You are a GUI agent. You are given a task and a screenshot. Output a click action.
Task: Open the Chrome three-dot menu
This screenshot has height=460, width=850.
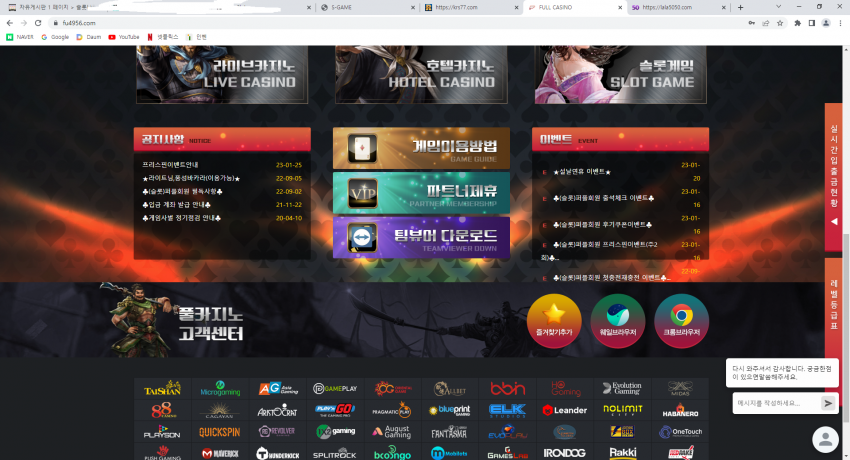(840, 23)
